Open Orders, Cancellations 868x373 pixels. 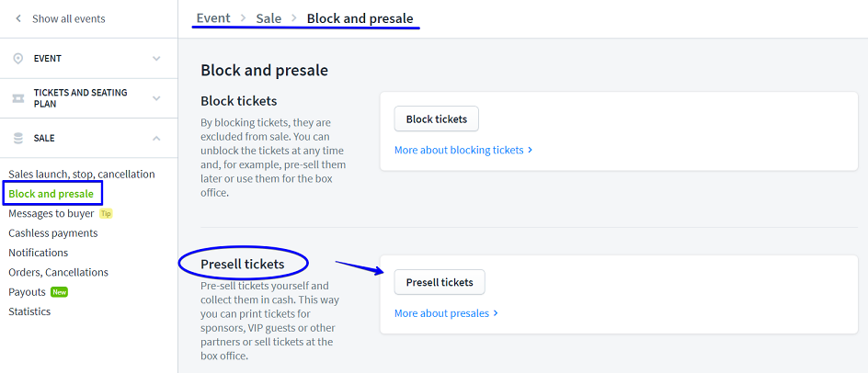(x=59, y=273)
